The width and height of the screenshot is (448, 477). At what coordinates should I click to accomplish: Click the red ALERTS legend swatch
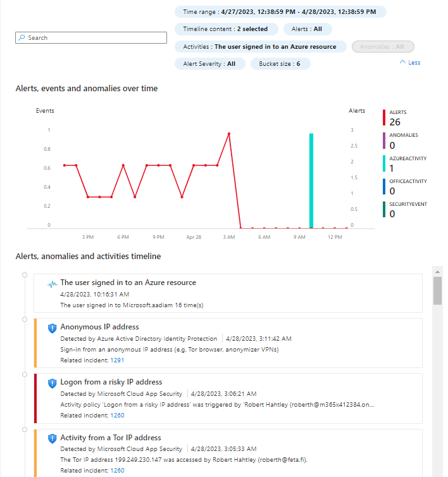(x=384, y=118)
